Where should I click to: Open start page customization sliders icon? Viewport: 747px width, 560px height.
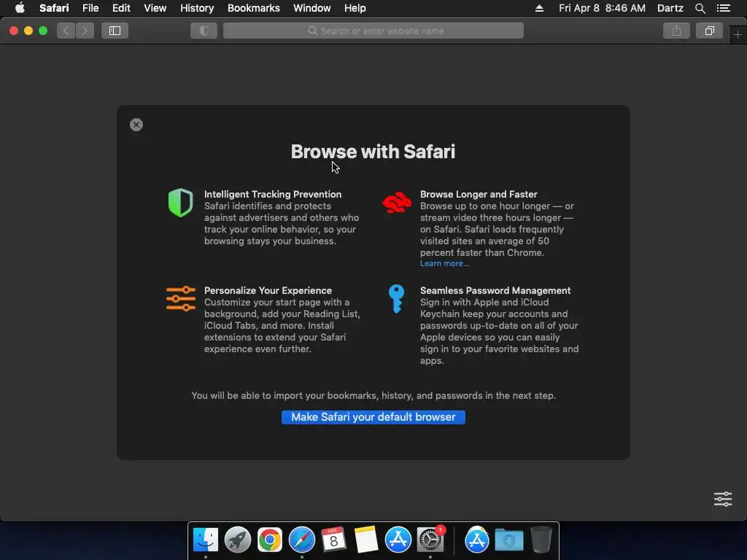[723, 499]
